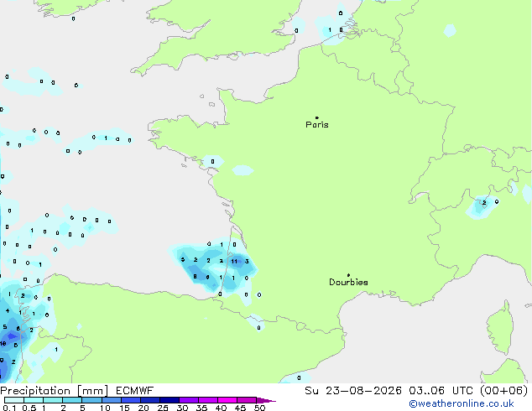The image size is (532, 411).
Task: Select the 20 mm legend color swatch
Action: [149, 400]
